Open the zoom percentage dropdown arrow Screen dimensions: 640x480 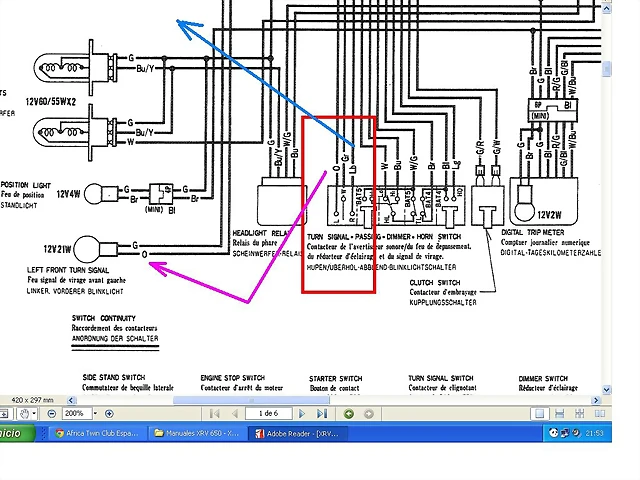tap(95, 413)
